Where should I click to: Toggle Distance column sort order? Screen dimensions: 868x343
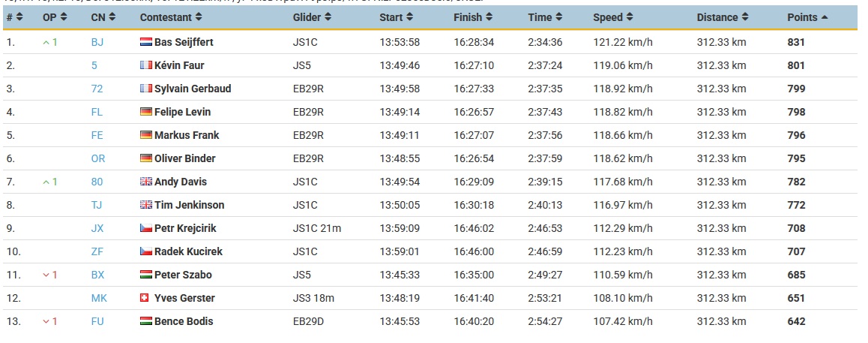pos(745,17)
